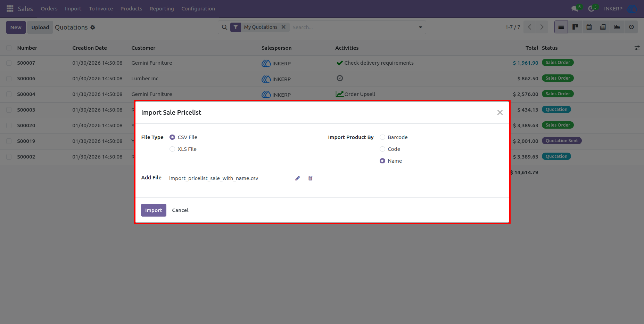The height and width of the screenshot is (324, 644).
Task: Go to the next page of records
Action: pyautogui.click(x=542, y=27)
